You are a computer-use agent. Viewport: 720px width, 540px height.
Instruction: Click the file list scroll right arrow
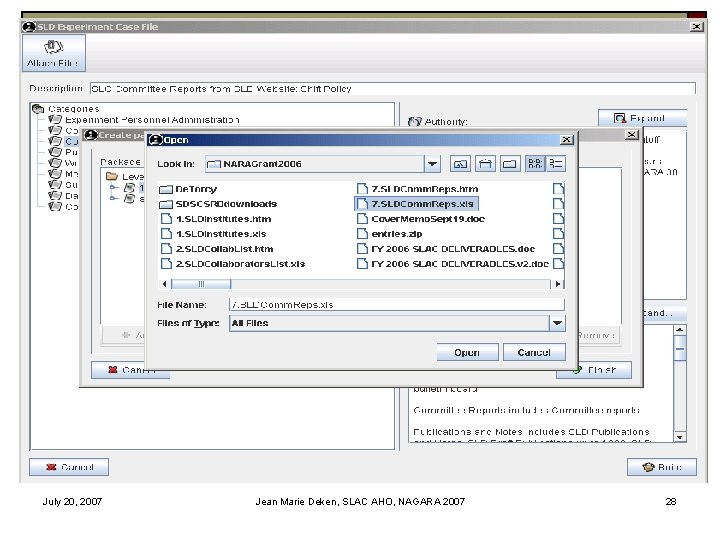557,284
